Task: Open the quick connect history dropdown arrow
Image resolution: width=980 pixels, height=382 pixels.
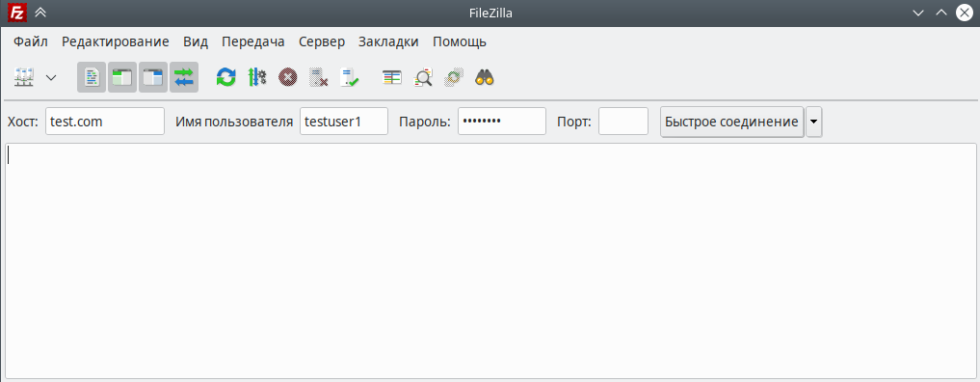Action: [x=813, y=122]
